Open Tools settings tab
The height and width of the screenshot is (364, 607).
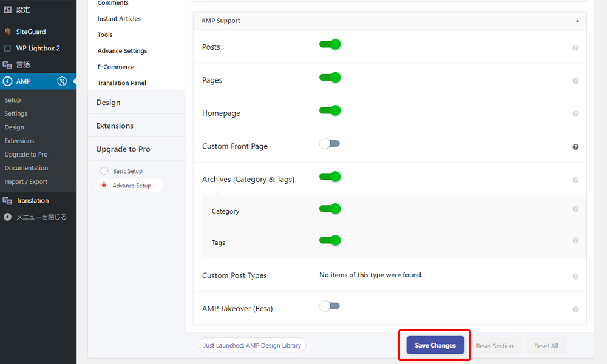coord(105,35)
